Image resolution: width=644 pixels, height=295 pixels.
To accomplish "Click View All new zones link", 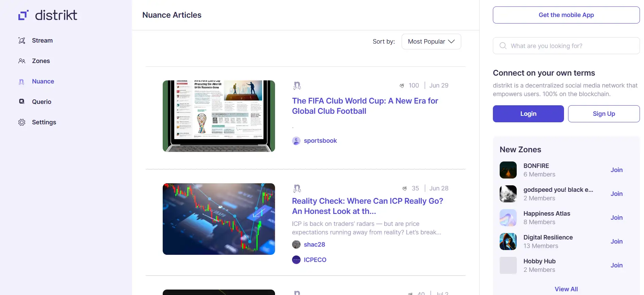I will 566,289.
